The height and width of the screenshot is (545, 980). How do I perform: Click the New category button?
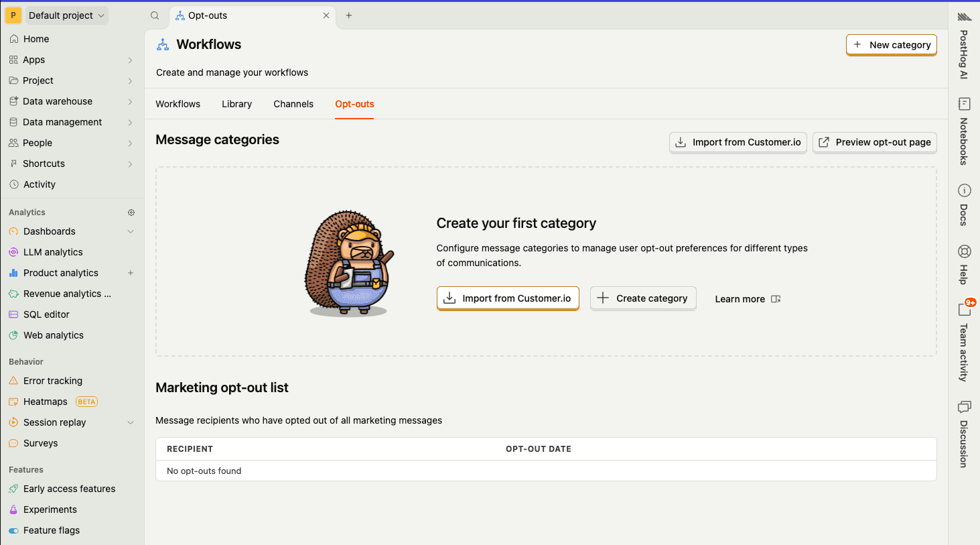click(891, 45)
